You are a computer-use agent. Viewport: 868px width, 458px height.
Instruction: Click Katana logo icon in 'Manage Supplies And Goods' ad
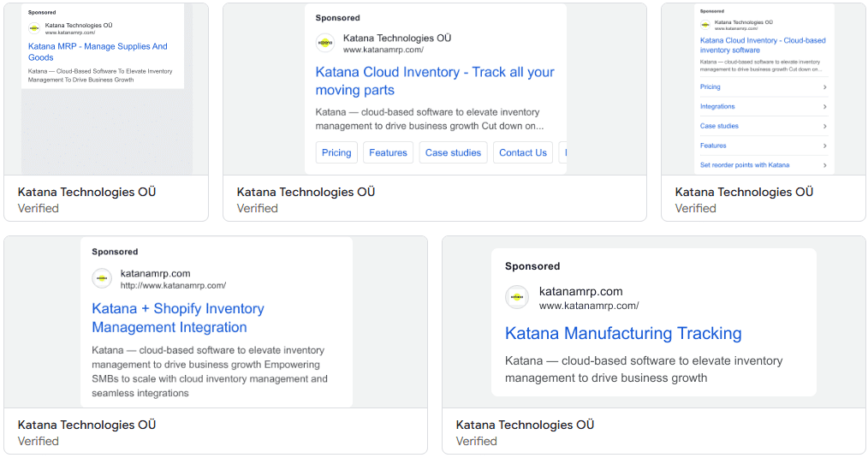pyautogui.click(x=34, y=27)
